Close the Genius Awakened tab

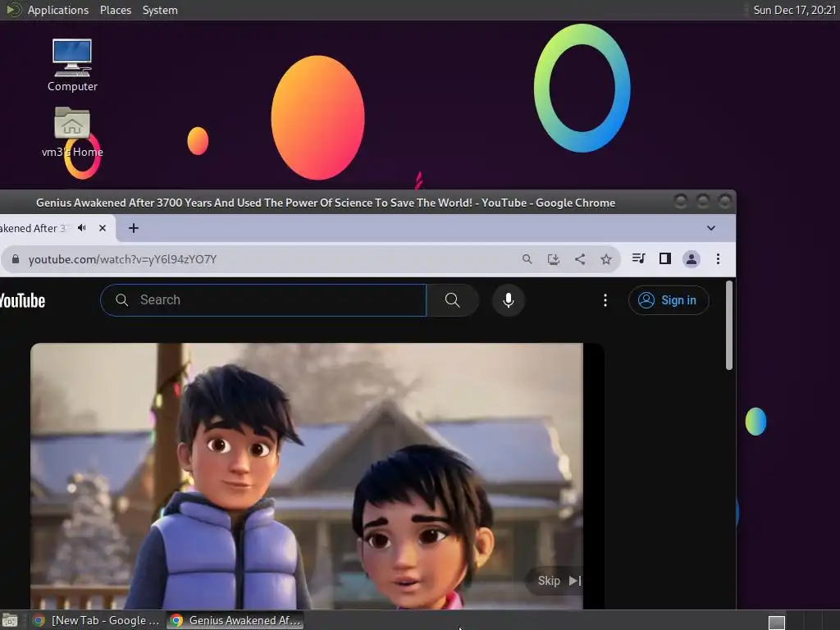103,228
